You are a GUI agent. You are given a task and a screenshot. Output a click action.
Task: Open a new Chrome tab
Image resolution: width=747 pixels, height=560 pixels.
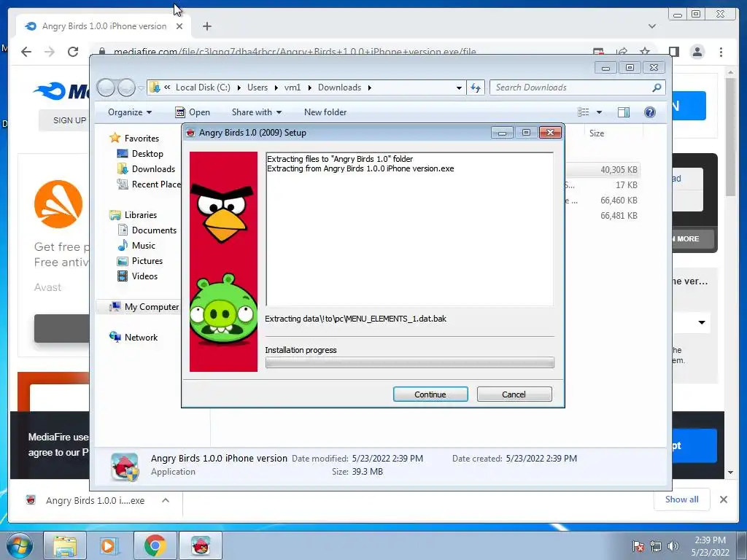[x=206, y=26]
